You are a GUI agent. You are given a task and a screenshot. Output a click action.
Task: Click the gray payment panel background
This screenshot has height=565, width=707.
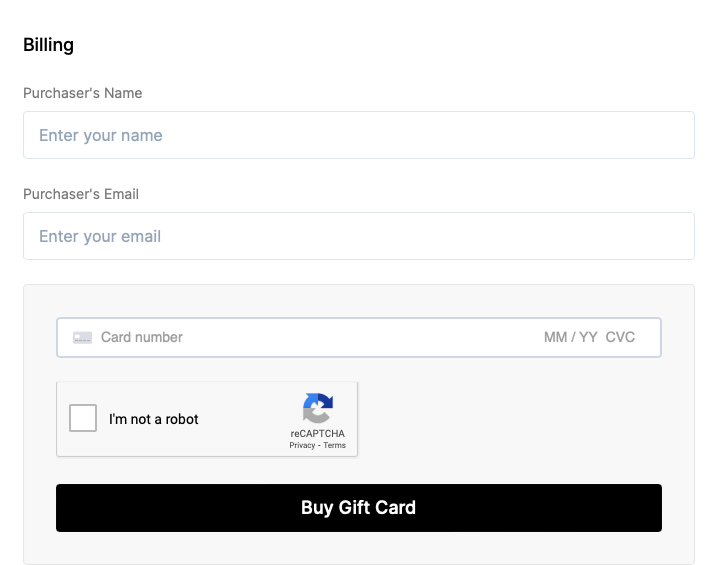click(519, 419)
